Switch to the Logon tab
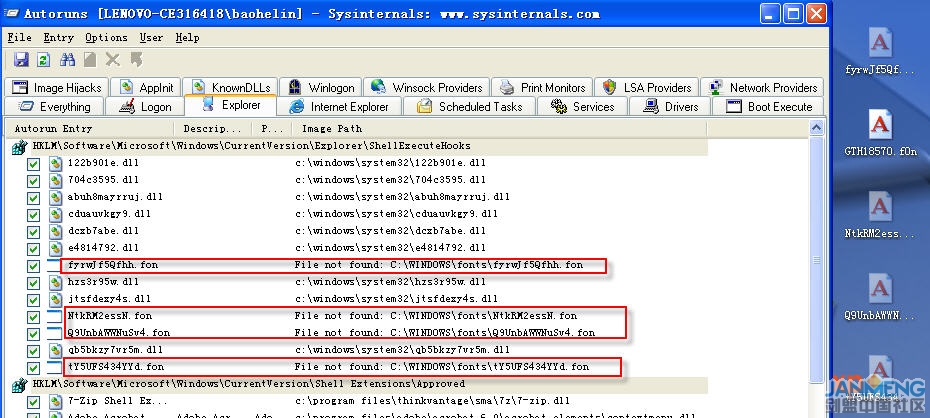The height and width of the screenshot is (418, 930). pyautogui.click(x=145, y=107)
